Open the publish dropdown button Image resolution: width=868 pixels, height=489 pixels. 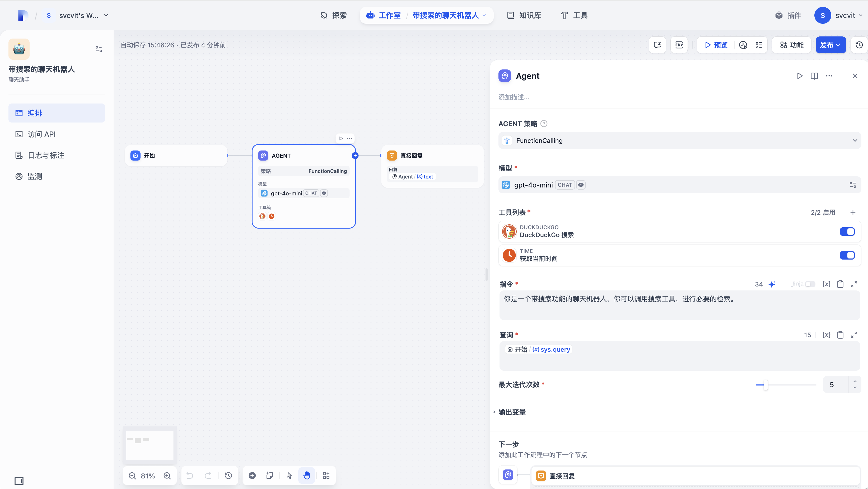coord(830,45)
